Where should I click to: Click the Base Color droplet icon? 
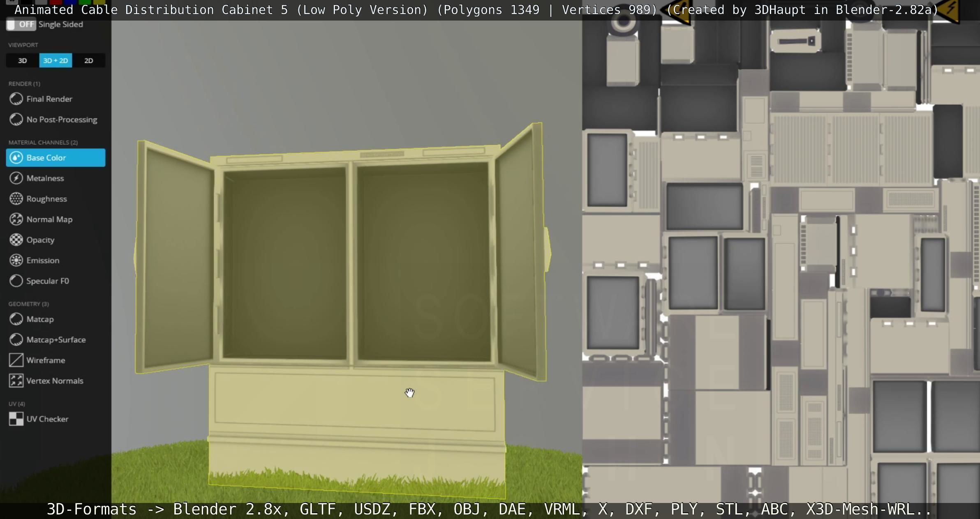[x=16, y=158]
